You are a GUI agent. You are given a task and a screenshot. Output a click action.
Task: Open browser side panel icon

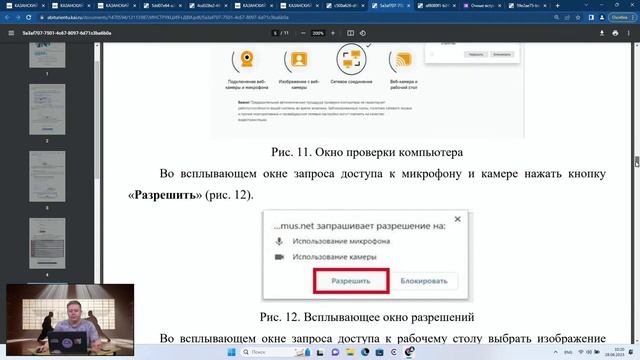(591, 18)
